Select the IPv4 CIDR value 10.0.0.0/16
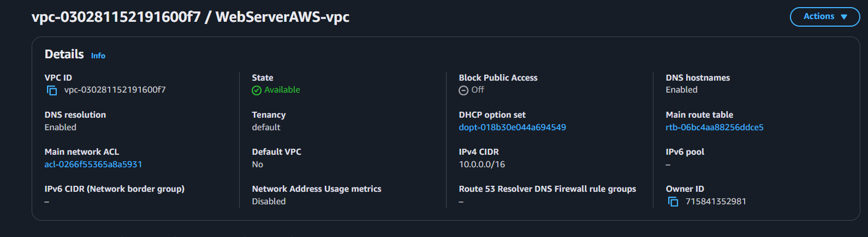 [482, 165]
